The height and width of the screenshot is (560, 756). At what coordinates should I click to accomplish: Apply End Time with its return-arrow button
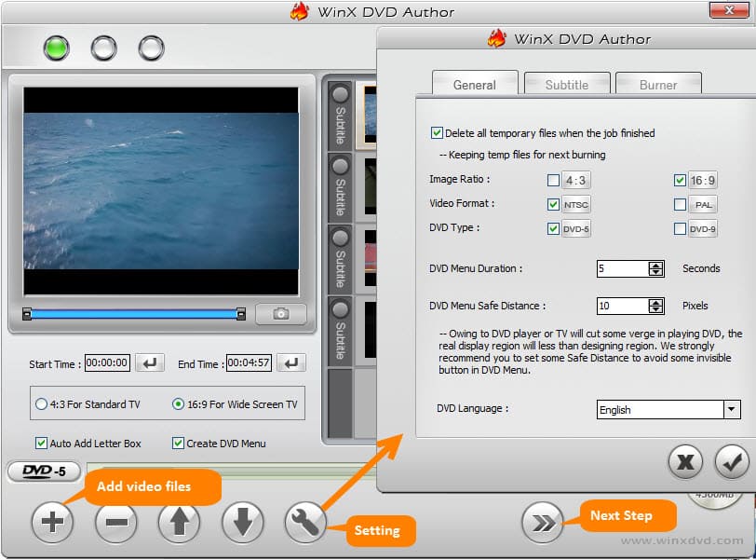coord(291,362)
